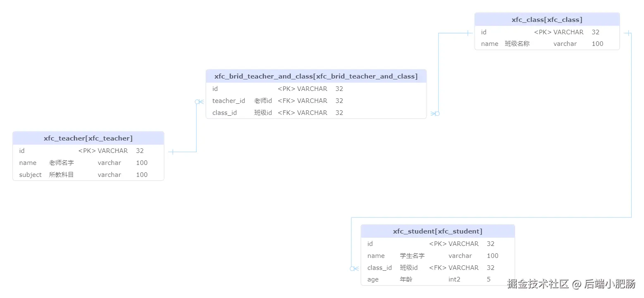The height and width of the screenshot is (298, 644).
Task: Click the xfc_class table title bar
Action: coord(547,19)
